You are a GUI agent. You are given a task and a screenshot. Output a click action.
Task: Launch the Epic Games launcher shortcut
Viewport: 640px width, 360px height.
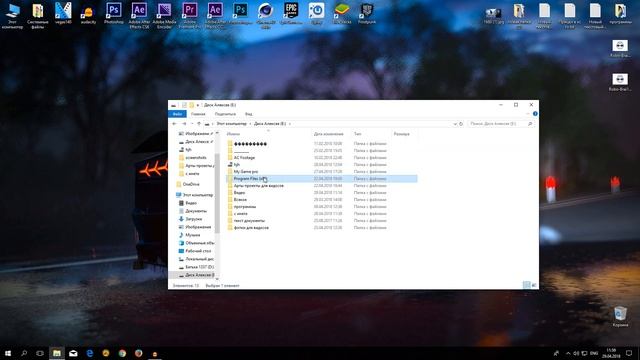pos(291,13)
